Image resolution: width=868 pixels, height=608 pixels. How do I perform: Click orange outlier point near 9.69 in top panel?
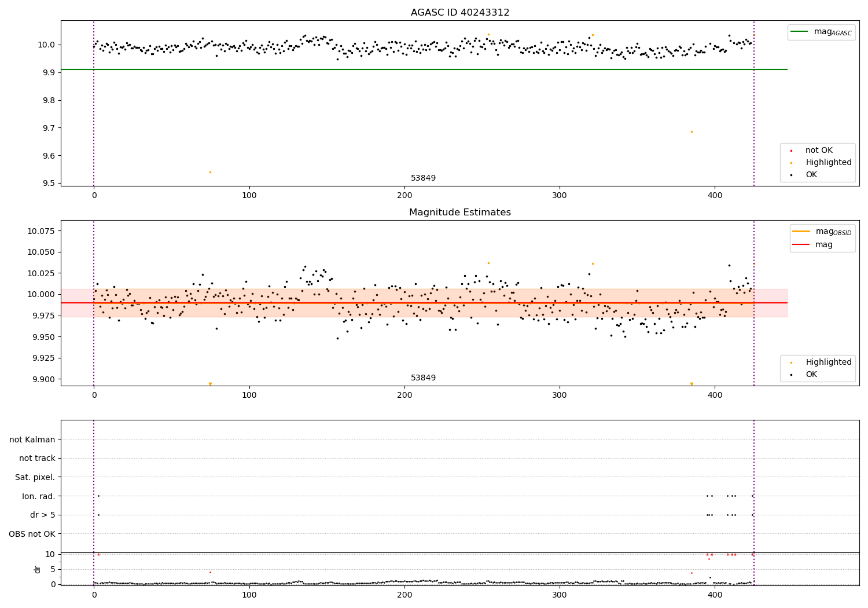692,131
